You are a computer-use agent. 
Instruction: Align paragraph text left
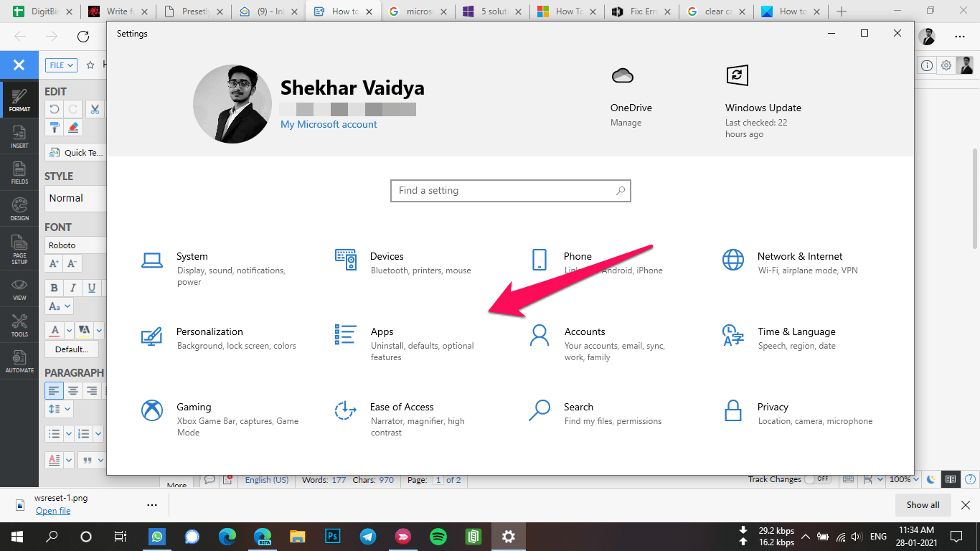coord(55,390)
